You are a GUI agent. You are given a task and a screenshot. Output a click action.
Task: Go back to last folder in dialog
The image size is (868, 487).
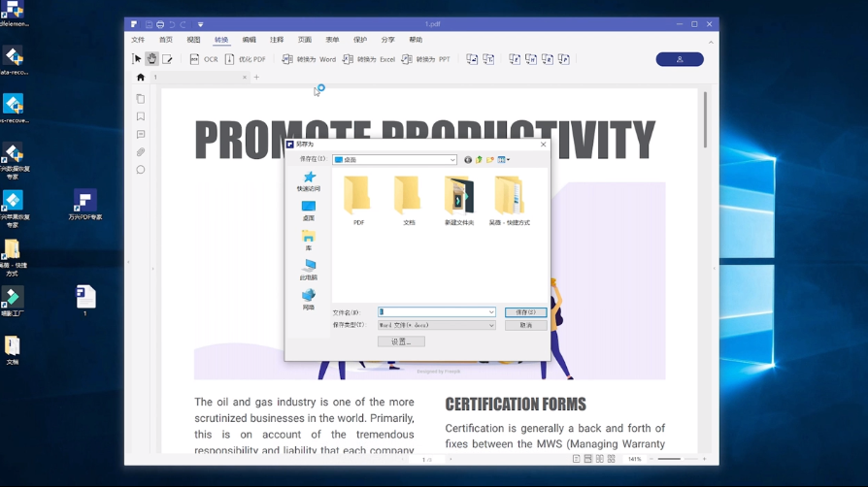pos(468,160)
